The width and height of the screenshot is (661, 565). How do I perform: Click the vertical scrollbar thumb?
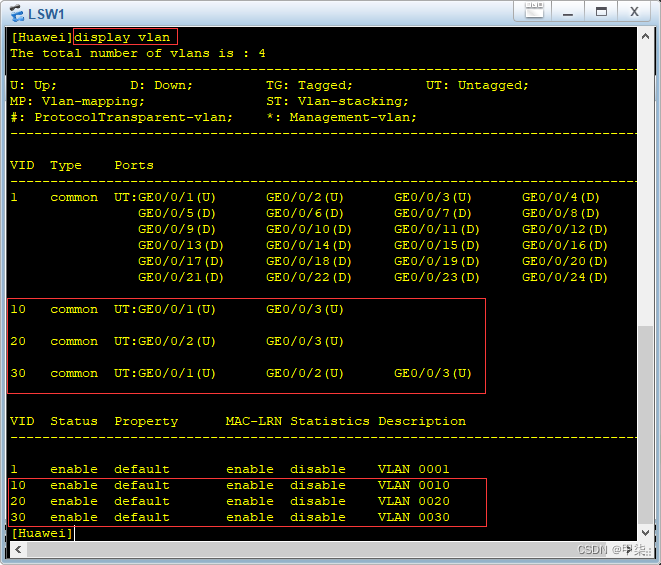(645, 425)
